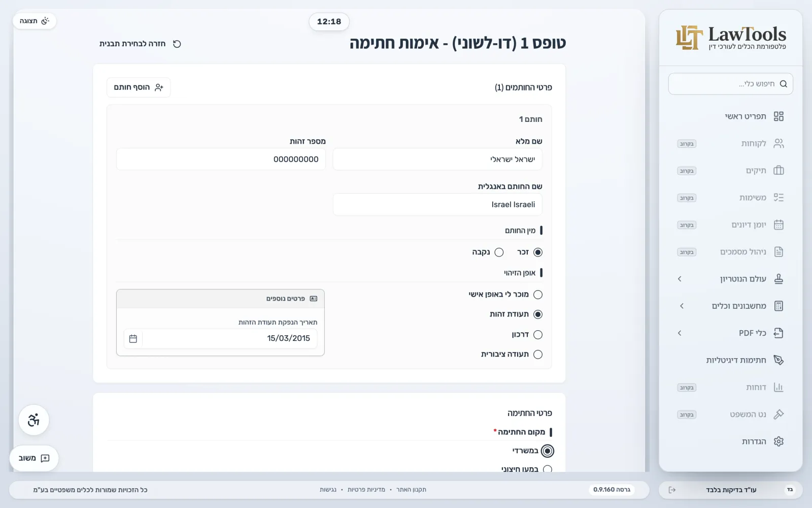
Task: Open תקנון האתר link
Action: click(x=411, y=490)
